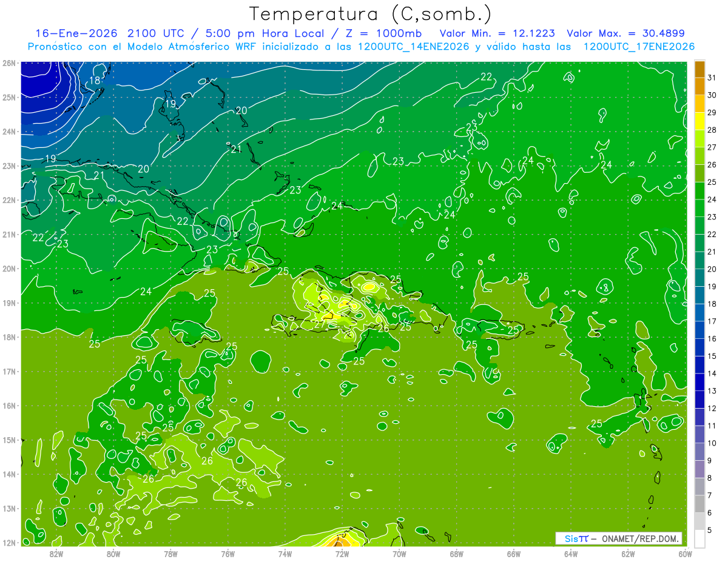728x562 pixels.
Task: Click the yellow swatch between 28 and 29
Action: [700, 121]
